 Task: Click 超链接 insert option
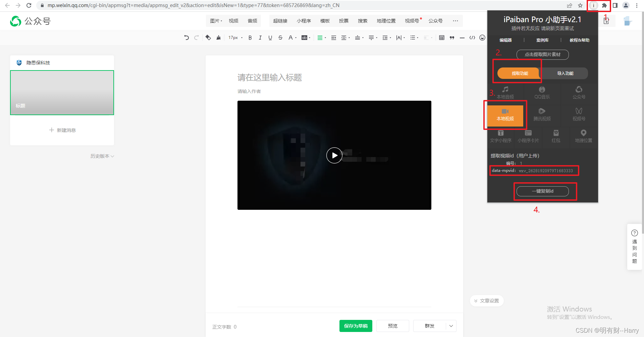pos(280,21)
